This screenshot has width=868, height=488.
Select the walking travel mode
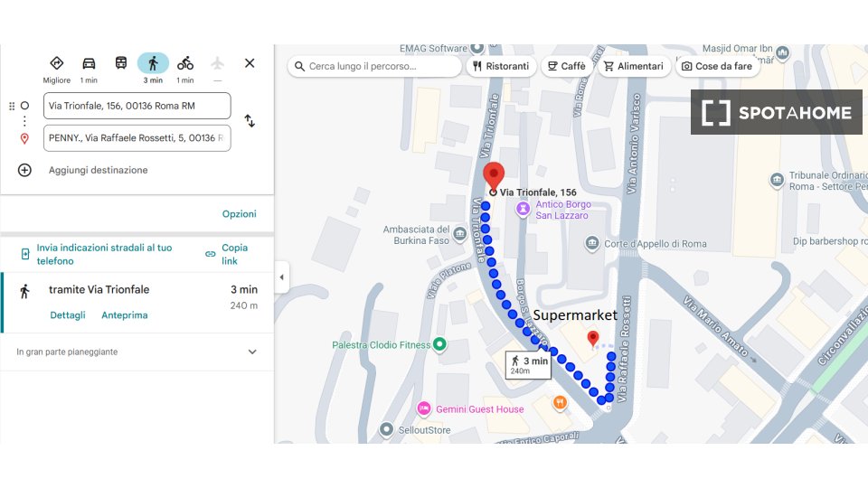[x=153, y=63]
